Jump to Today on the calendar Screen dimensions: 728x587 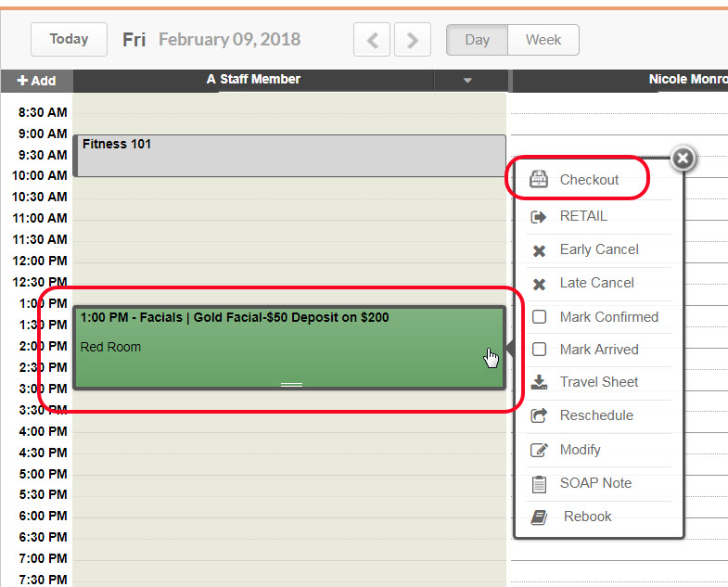click(x=69, y=39)
